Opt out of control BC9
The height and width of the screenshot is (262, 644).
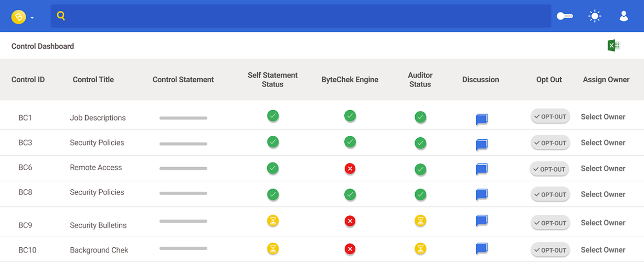click(550, 223)
